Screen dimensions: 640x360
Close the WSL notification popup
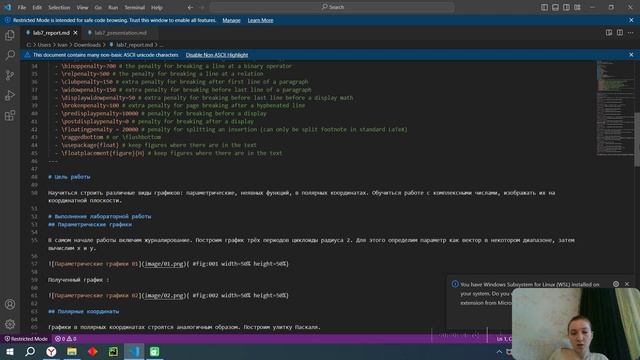point(627,284)
